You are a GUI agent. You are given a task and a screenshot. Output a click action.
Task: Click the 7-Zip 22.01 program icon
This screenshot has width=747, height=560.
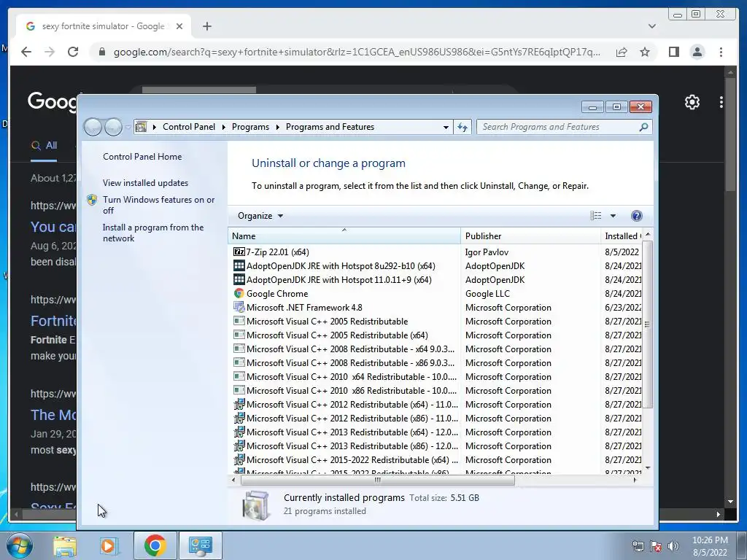pyautogui.click(x=239, y=252)
